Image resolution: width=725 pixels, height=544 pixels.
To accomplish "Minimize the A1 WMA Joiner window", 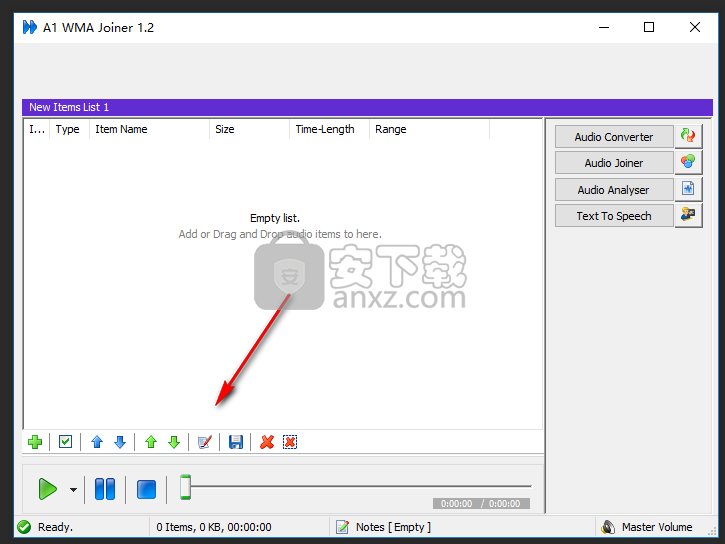I will pos(604,27).
